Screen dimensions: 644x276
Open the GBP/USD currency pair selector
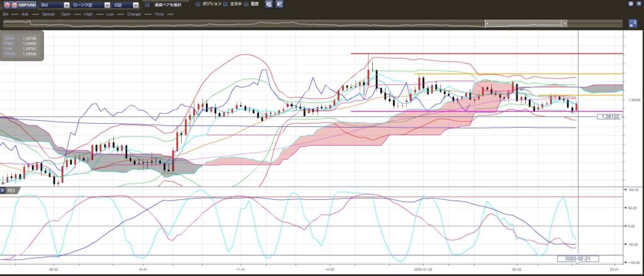[x=19, y=5]
